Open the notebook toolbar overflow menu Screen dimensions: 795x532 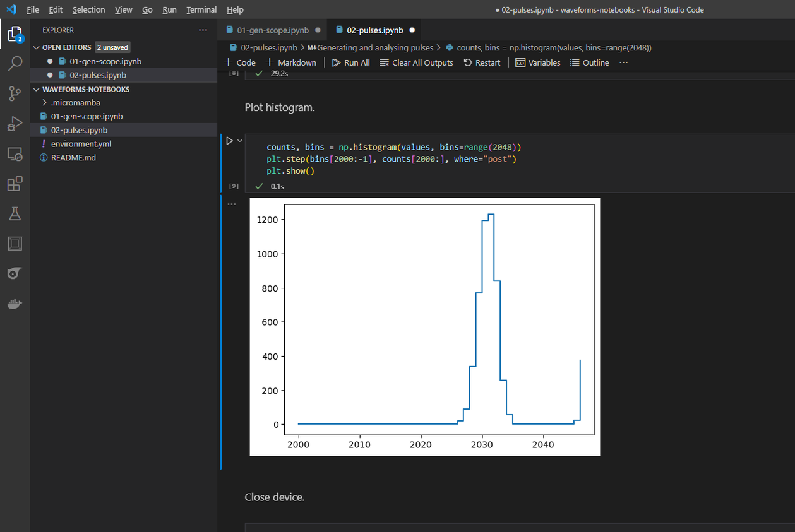coord(623,62)
